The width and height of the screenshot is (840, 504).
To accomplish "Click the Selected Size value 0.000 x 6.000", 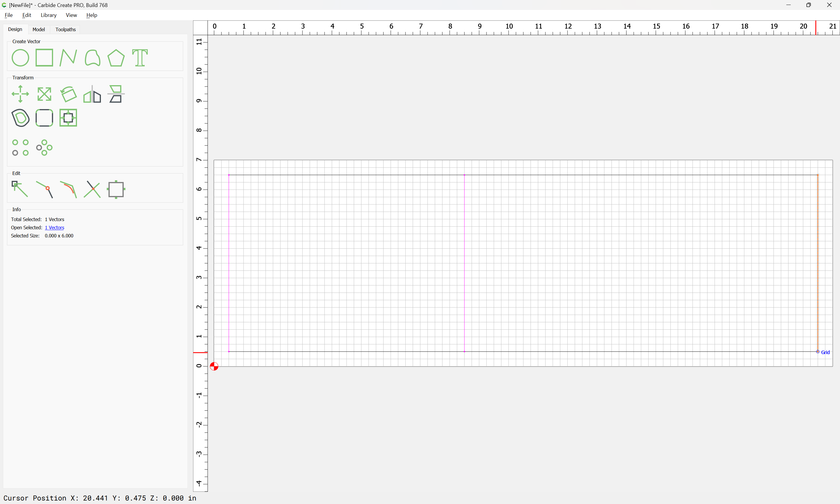I will pyautogui.click(x=59, y=236).
